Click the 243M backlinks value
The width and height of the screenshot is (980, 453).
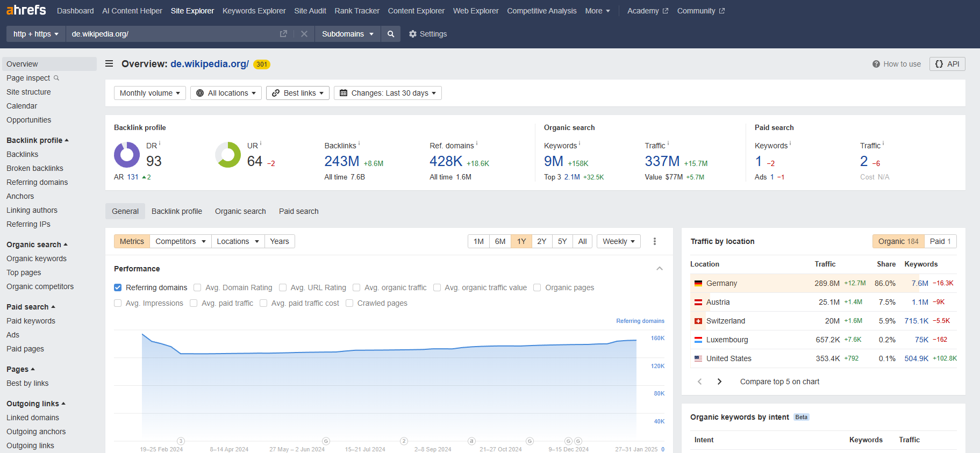coord(342,161)
